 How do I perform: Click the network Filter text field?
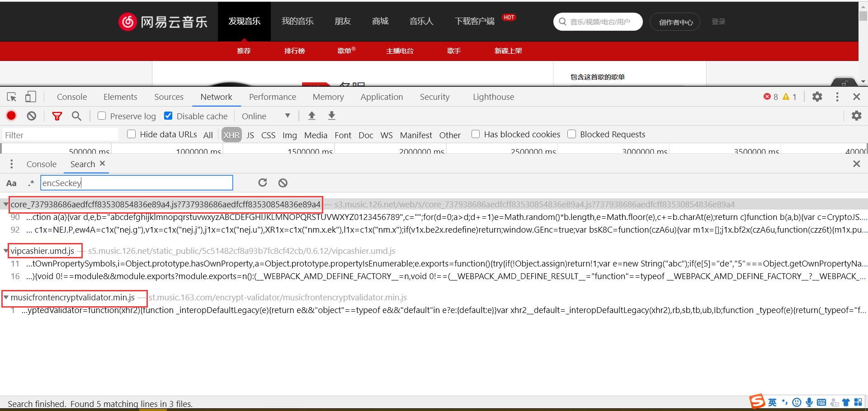coord(60,135)
